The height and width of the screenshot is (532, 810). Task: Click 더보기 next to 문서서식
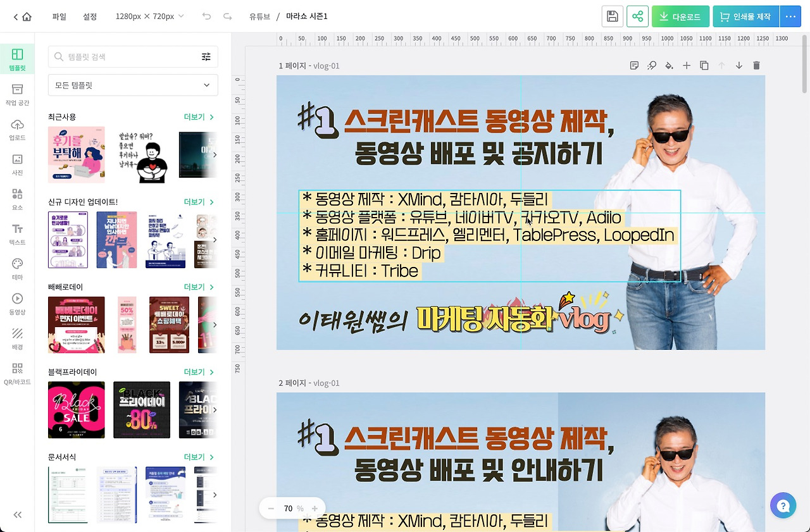[x=199, y=457]
